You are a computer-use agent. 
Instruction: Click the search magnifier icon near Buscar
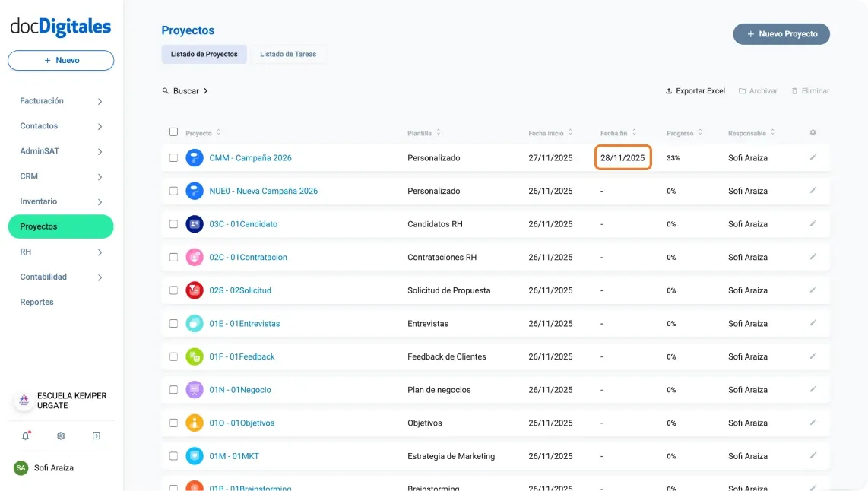coord(166,90)
